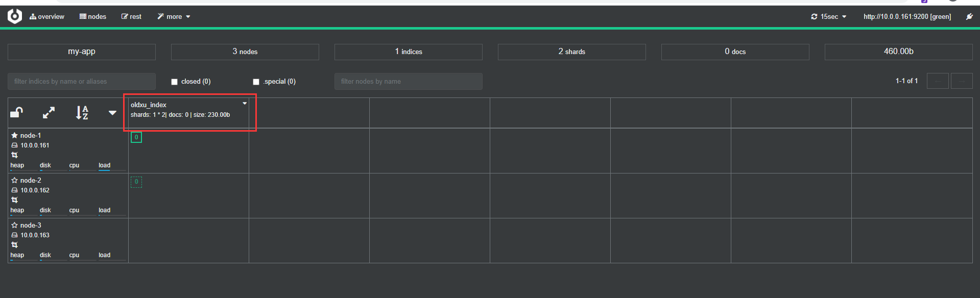
Task: Click the filled master star on node-1
Action: [14, 135]
